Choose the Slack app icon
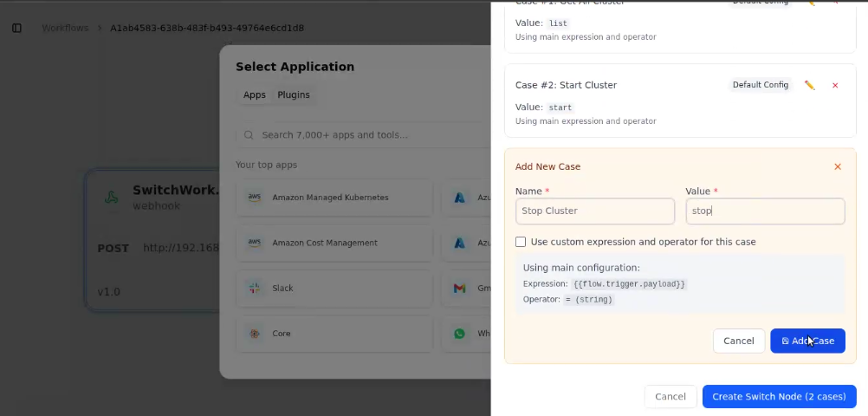868x416 pixels. pos(254,288)
